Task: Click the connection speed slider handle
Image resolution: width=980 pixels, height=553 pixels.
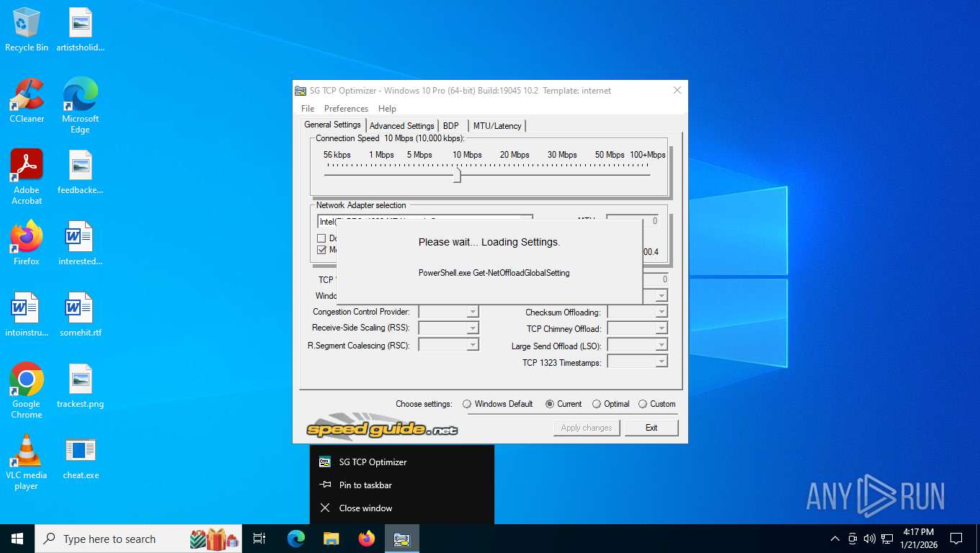Action: [x=457, y=174]
